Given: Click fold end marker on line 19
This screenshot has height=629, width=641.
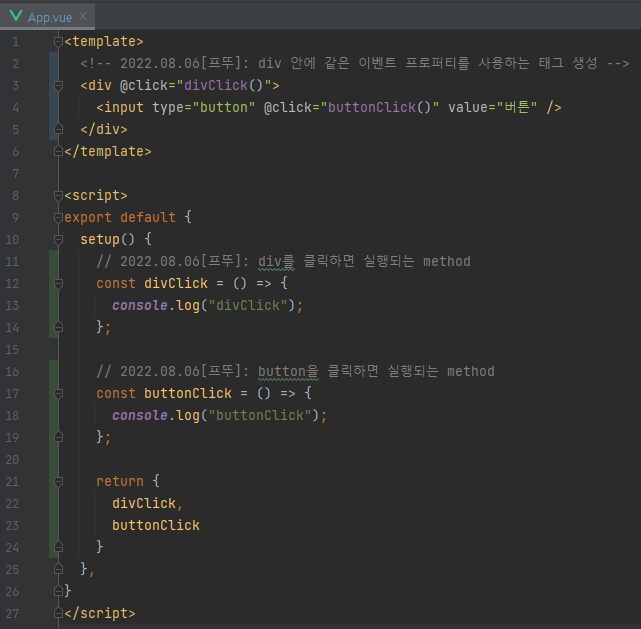Looking at the screenshot, I should point(58,438).
